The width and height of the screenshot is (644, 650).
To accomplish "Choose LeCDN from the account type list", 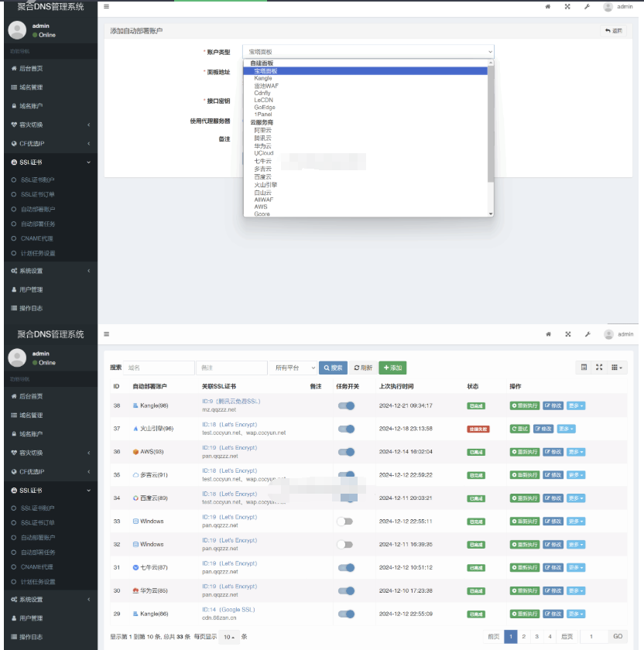I will (263, 101).
